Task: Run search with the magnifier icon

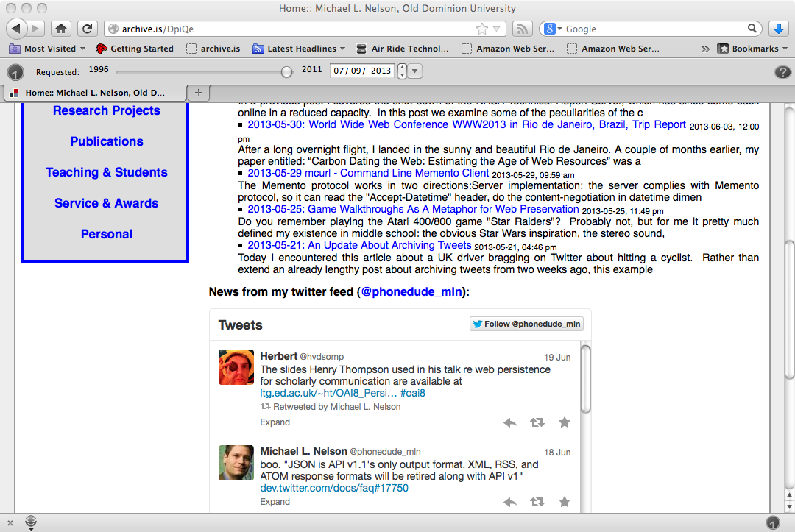Action: tap(752, 29)
